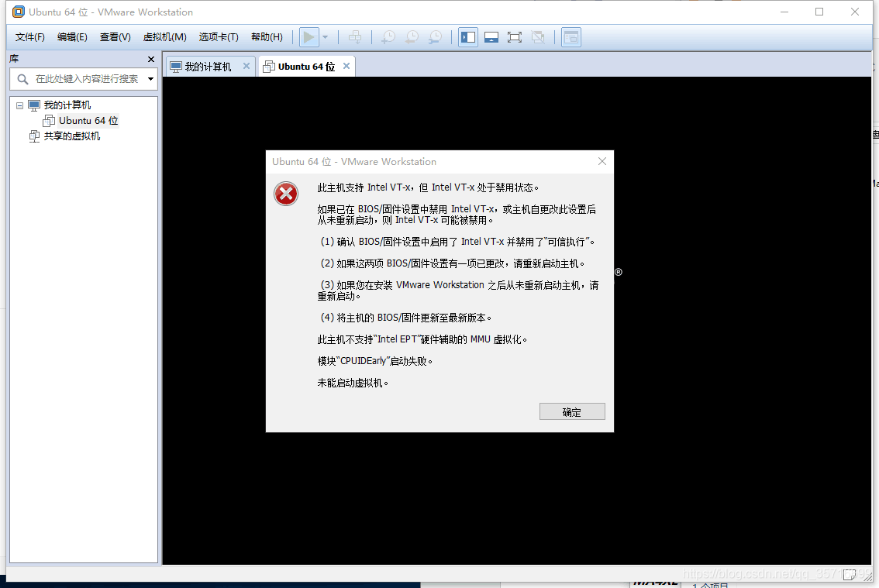This screenshot has height=588, width=879.
Task: Close the Ubuntu 64 位 tab
Action: (346, 66)
